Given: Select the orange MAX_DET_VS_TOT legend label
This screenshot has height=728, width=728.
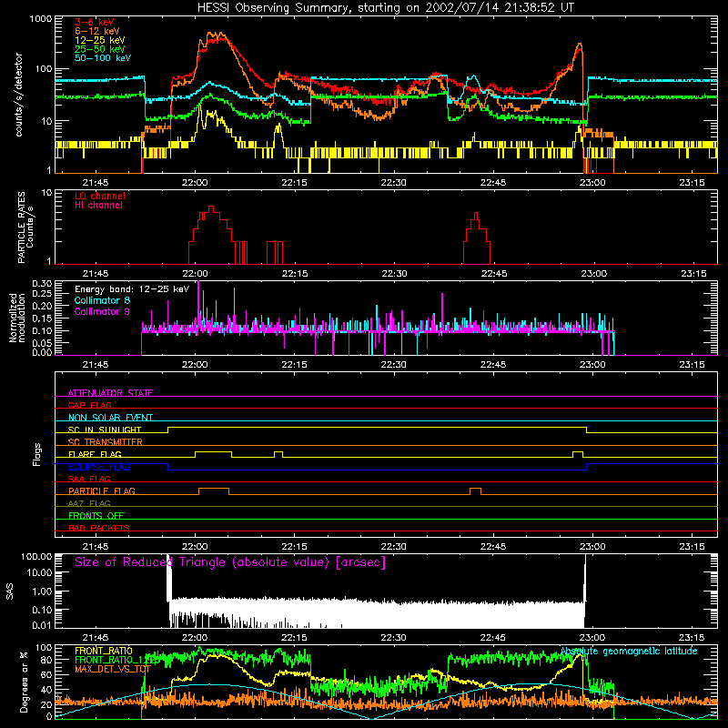Looking at the screenshot, I should [113, 669].
